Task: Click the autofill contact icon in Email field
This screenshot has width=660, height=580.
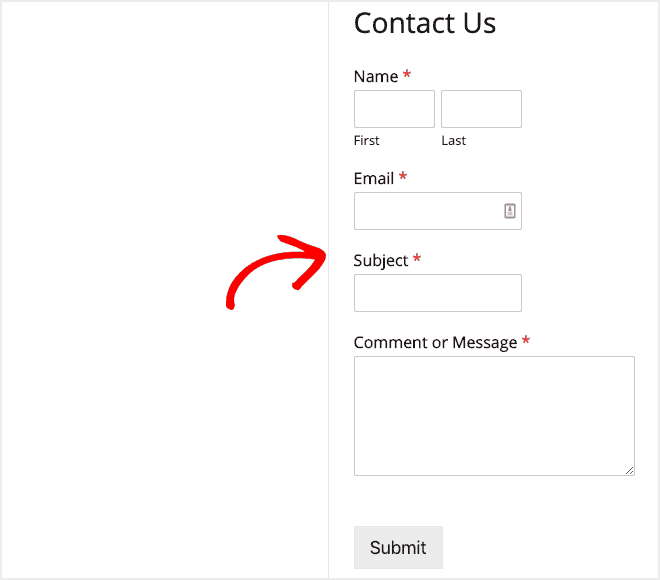Action: point(510,211)
